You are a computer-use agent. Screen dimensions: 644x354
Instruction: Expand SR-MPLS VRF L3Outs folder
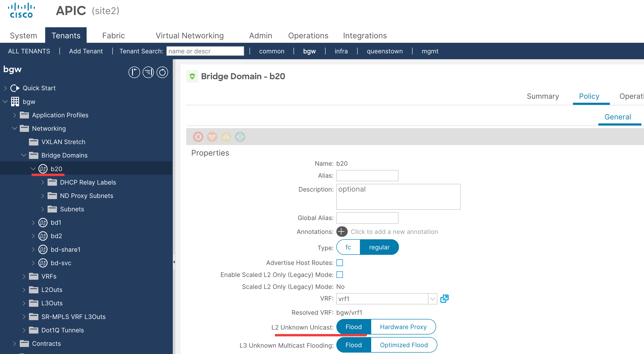(x=24, y=317)
